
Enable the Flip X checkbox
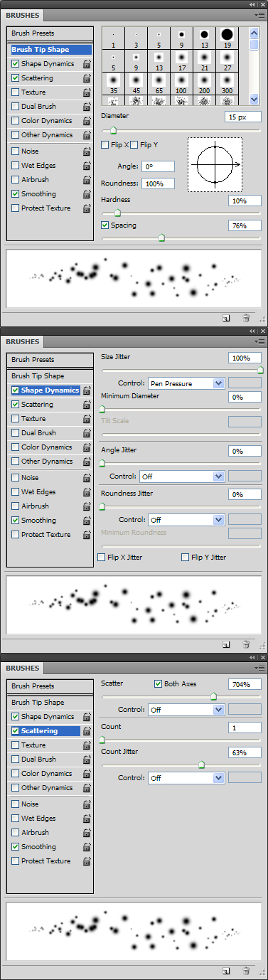[x=105, y=145]
